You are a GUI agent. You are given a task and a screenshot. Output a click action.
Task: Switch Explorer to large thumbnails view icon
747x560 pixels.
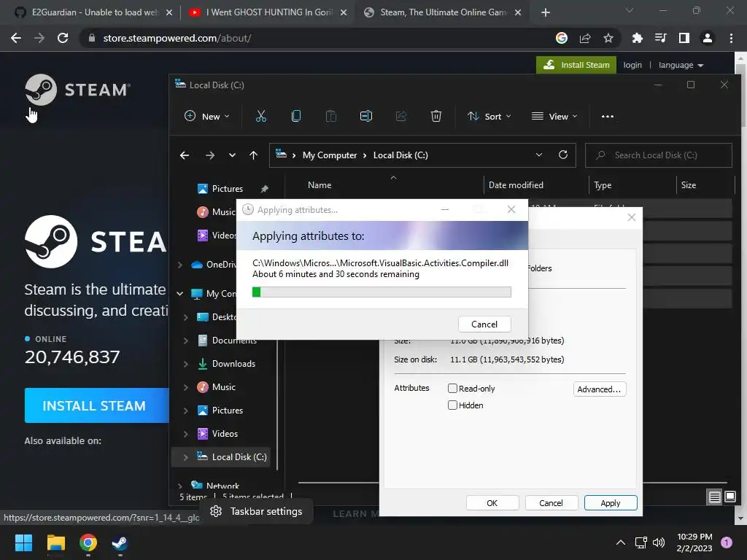coord(729,497)
